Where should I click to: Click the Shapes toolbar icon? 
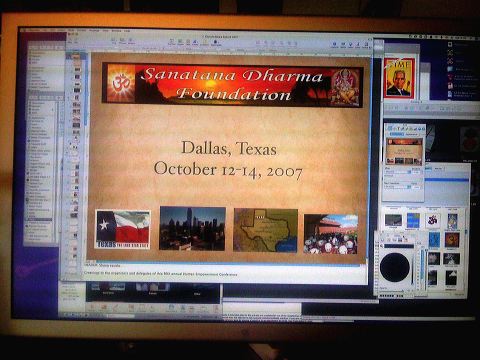180,42
